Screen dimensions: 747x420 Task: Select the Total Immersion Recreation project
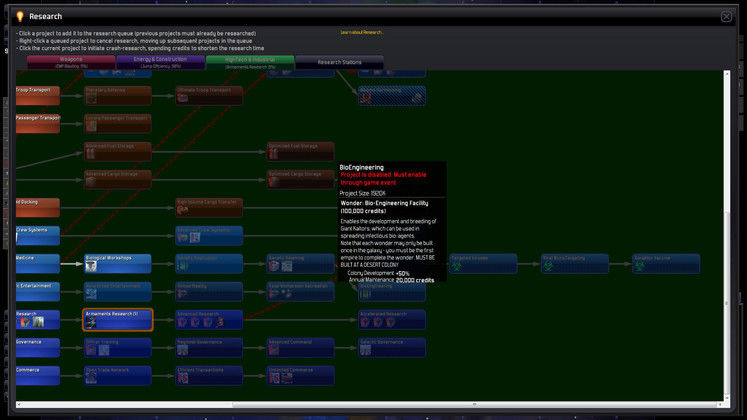(301, 291)
